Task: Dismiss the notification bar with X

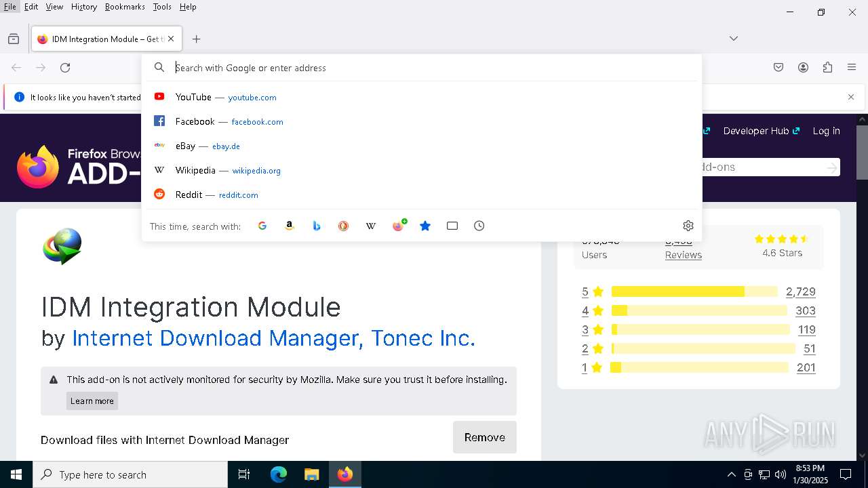Action: [x=851, y=97]
